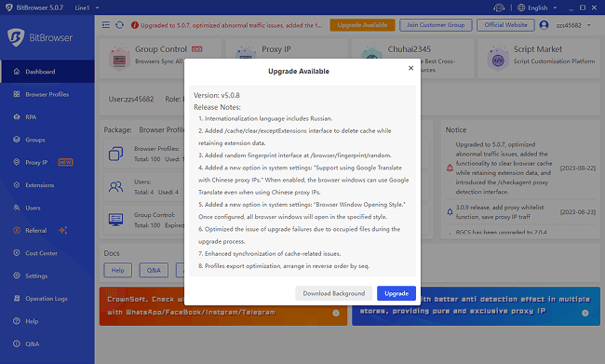Open Proxy IP sidebar item

[47, 163]
